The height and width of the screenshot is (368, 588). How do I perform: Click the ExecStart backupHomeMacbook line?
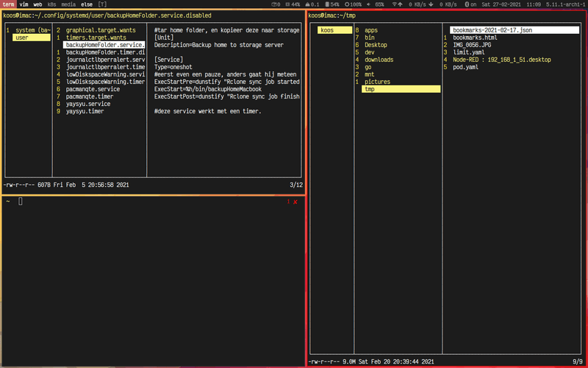point(208,89)
